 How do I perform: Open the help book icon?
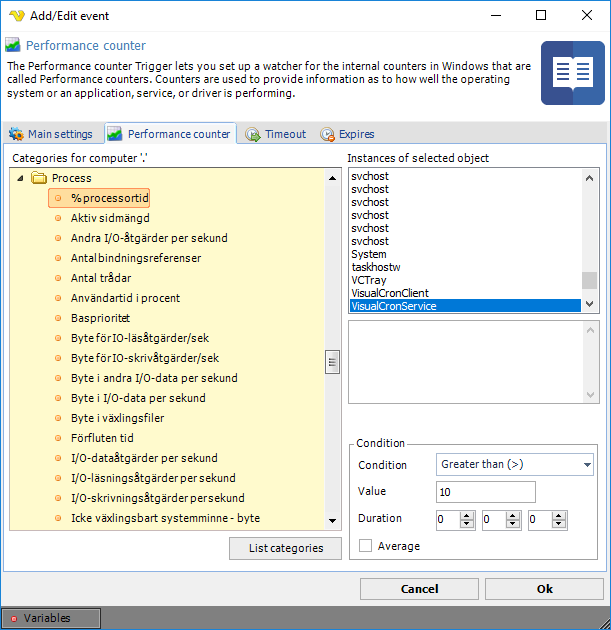(x=573, y=73)
